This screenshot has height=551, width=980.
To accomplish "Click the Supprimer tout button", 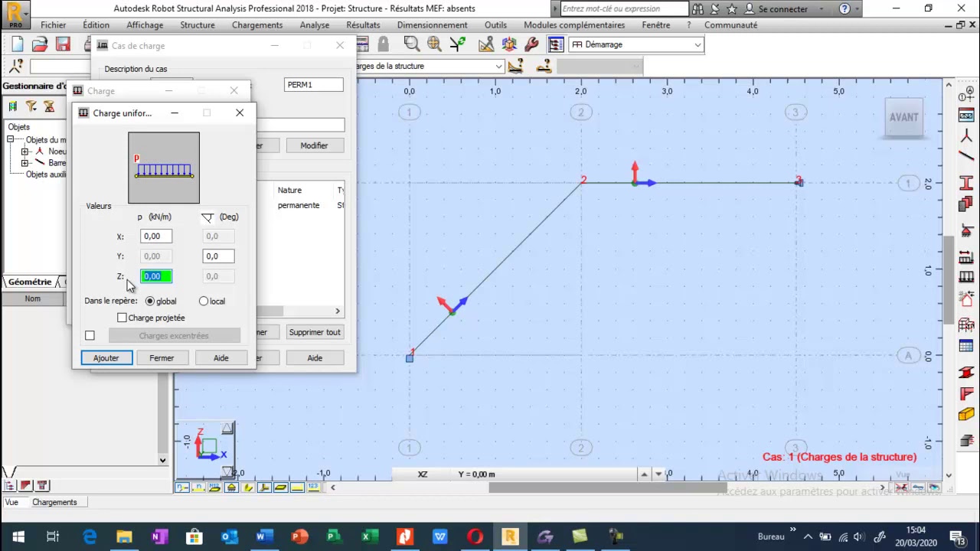I will point(315,332).
